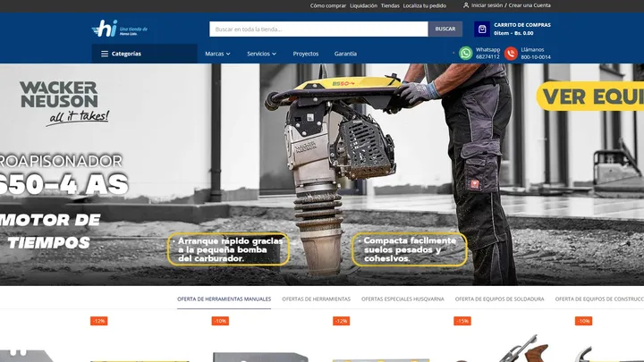The height and width of the screenshot is (362, 644).
Task: Click Iniciar sesión link
Action: (x=487, y=5)
